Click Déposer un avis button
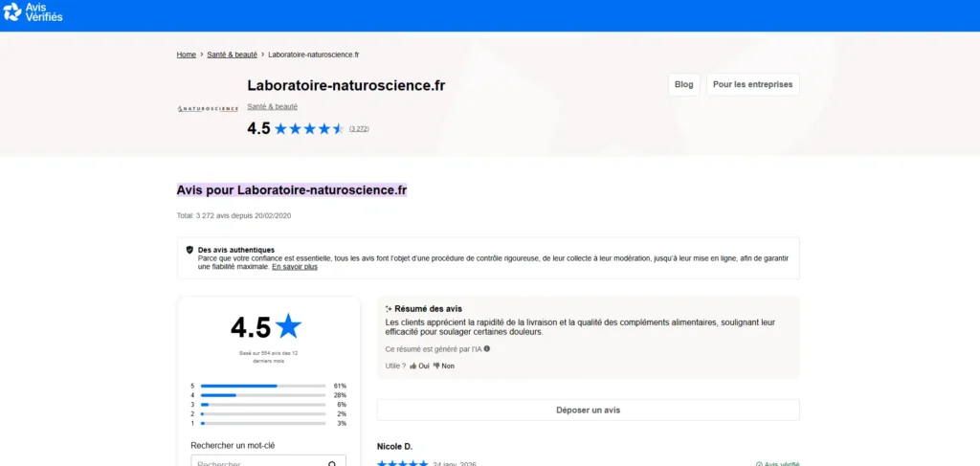The height and width of the screenshot is (466, 980). (589, 411)
